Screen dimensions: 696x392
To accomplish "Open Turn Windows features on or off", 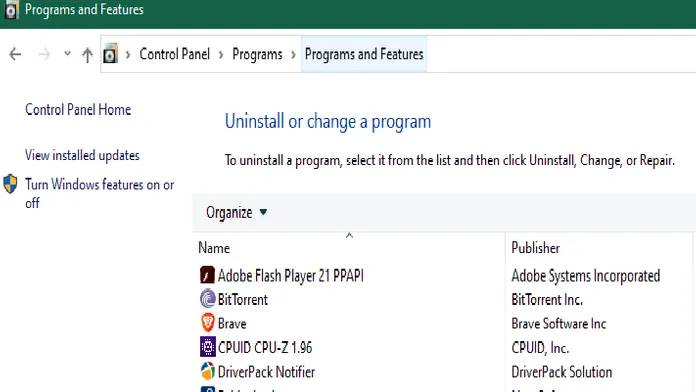I will click(x=99, y=193).
